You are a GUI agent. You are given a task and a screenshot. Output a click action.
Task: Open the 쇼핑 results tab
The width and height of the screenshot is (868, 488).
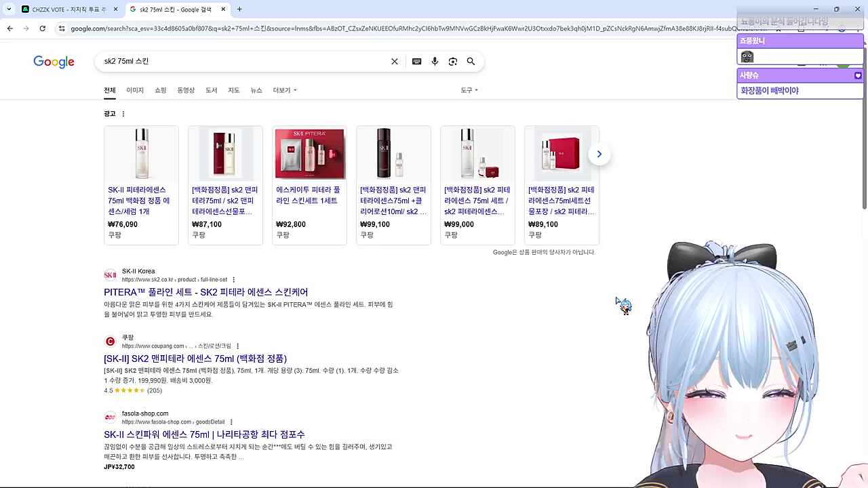[161, 90]
